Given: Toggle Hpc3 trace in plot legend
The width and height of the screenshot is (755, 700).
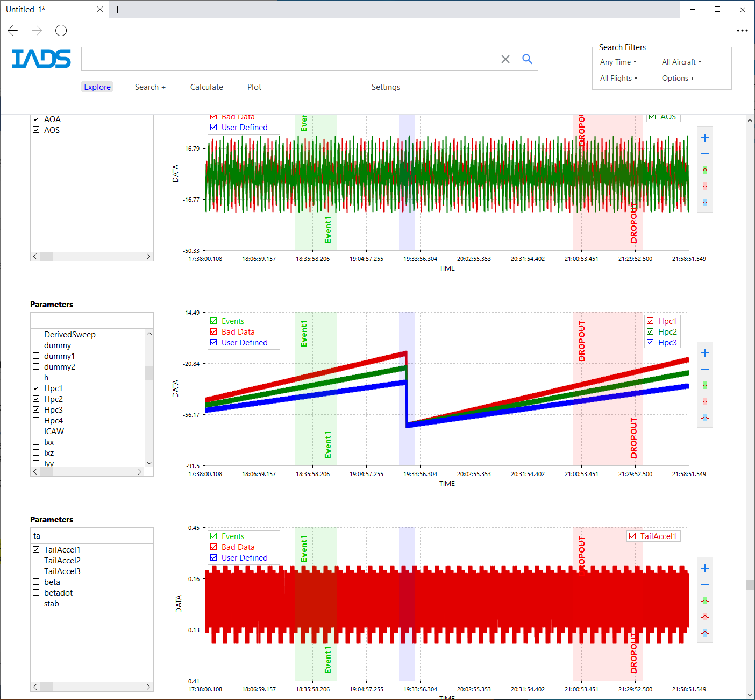Looking at the screenshot, I should coord(650,342).
